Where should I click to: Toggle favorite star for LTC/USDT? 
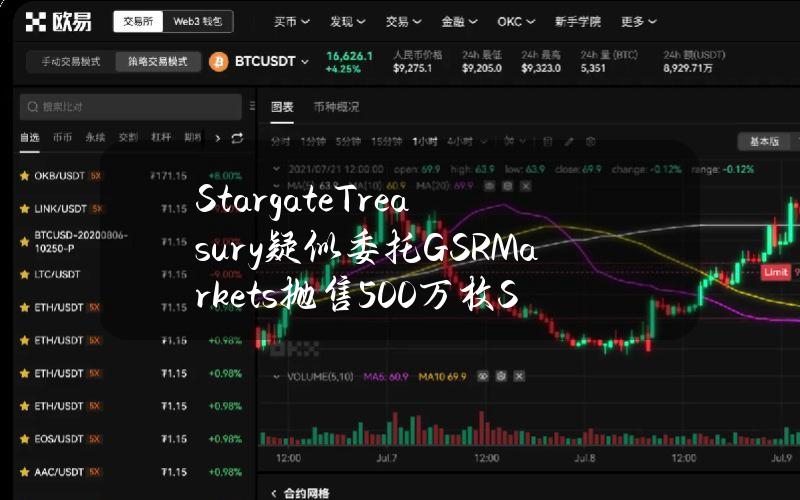[24, 274]
